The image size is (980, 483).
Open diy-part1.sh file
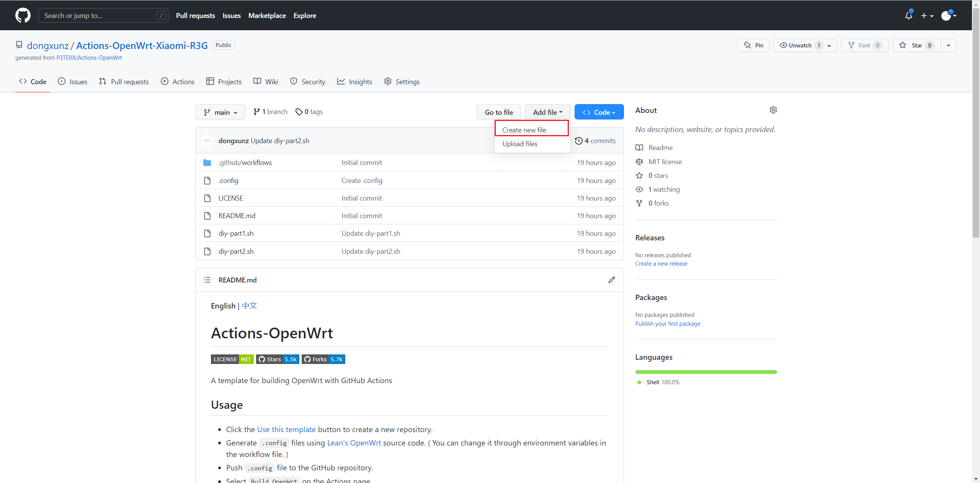tap(236, 233)
